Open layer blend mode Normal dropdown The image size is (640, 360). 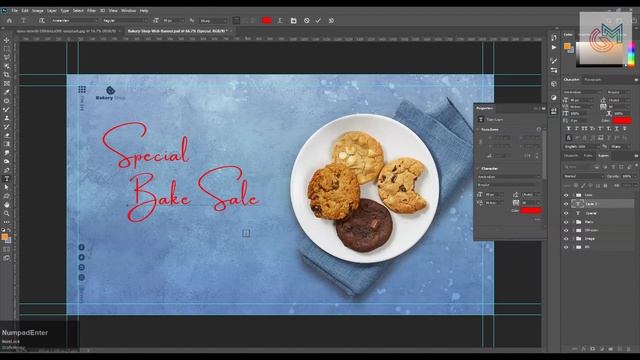pos(583,176)
